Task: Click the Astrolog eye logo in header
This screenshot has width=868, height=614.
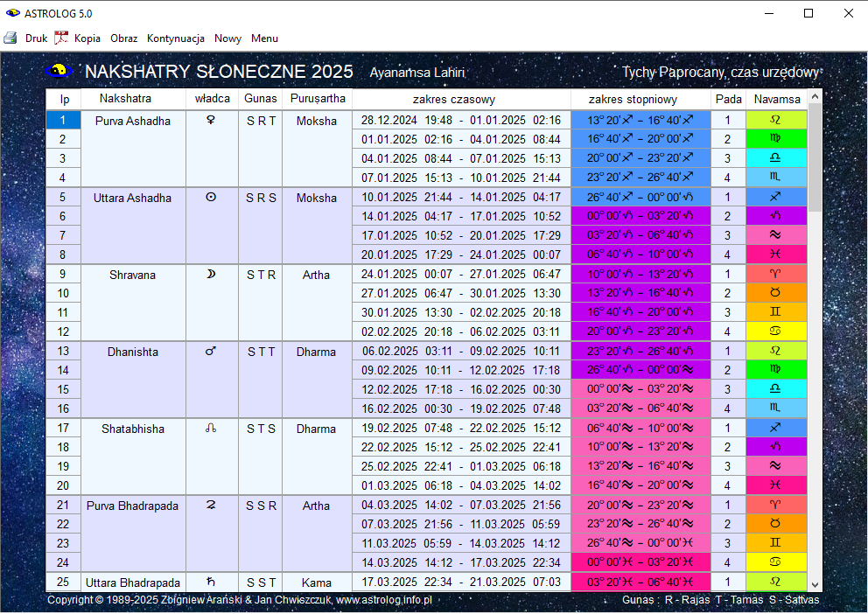Action: pos(59,71)
